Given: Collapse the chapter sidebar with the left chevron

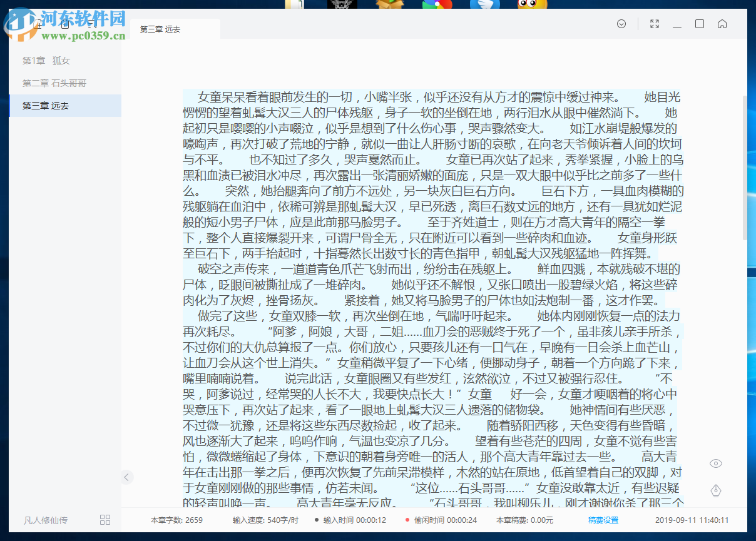Looking at the screenshot, I should 127,477.
